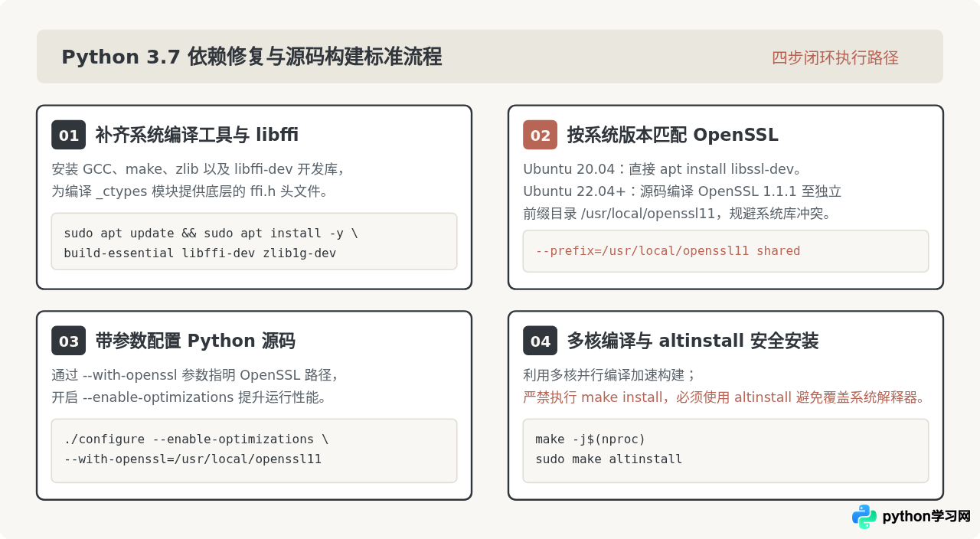980x539 pixels.
Task: Click the line 'Ubuntu 22.04+：源码编译 OpenSSL 1.1.1 至独立'
Action: 682,191
